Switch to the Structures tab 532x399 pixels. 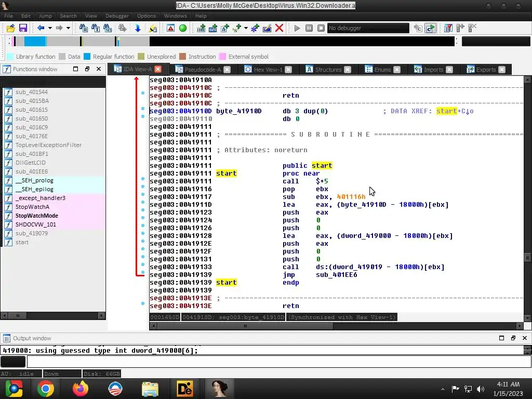(328, 70)
